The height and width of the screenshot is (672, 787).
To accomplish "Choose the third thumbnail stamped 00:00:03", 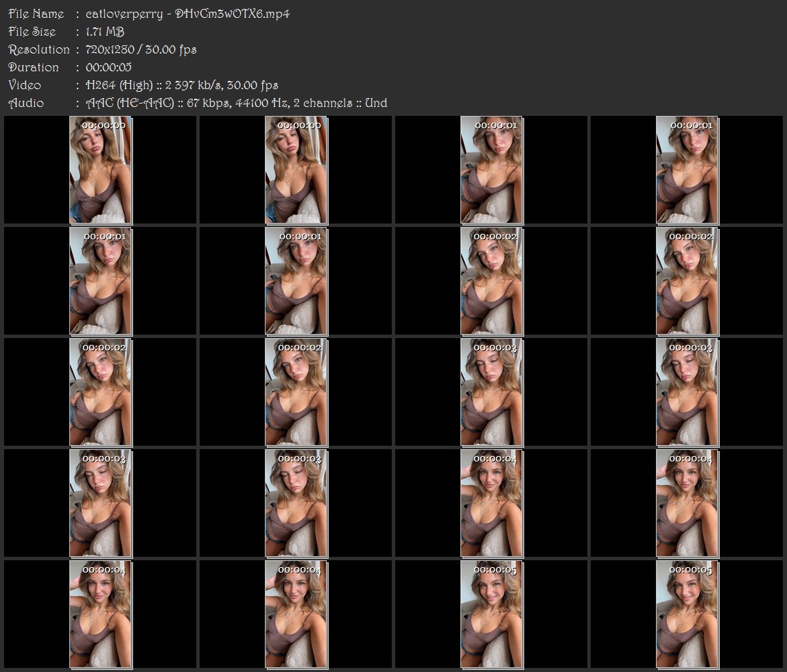I will click(x=100, y=503).
